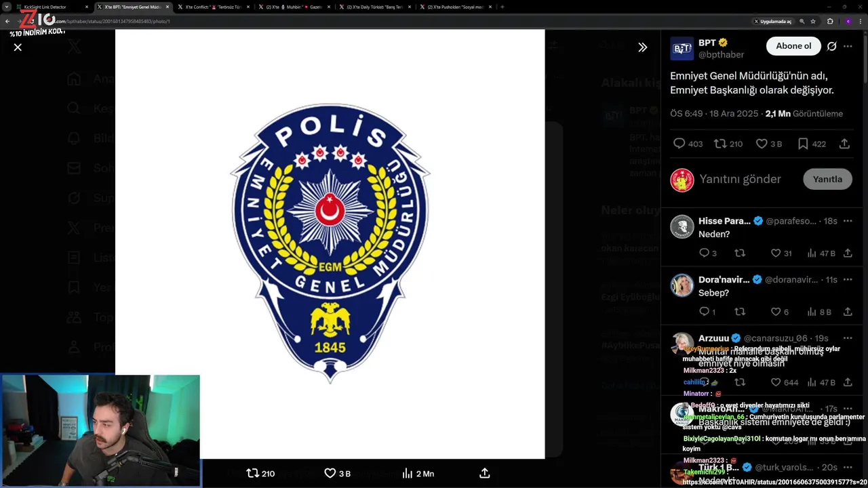Close the active X'te BPT tab
This screenshot has width=868, height=488.
[167, 7]
